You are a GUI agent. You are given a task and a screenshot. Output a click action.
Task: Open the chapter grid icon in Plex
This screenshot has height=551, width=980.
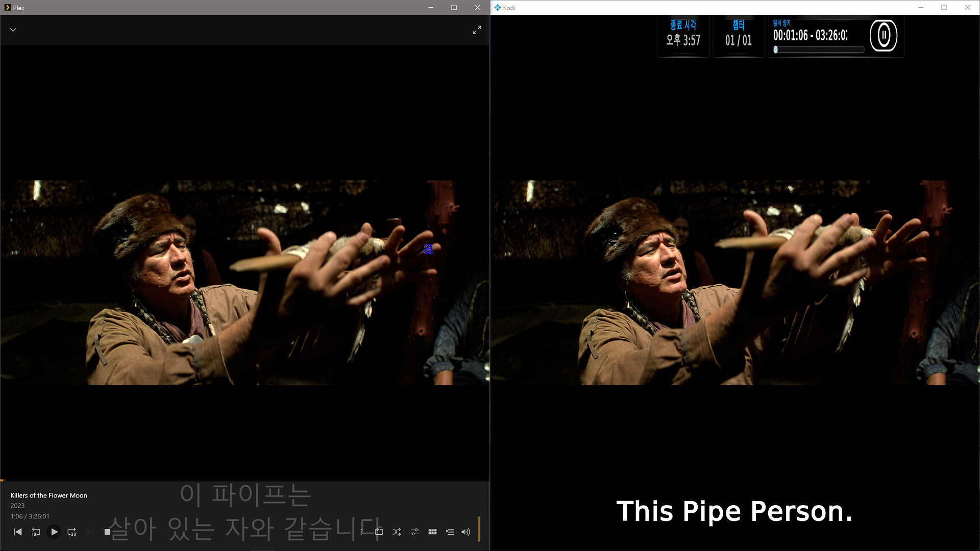click(x=432, y=532)
